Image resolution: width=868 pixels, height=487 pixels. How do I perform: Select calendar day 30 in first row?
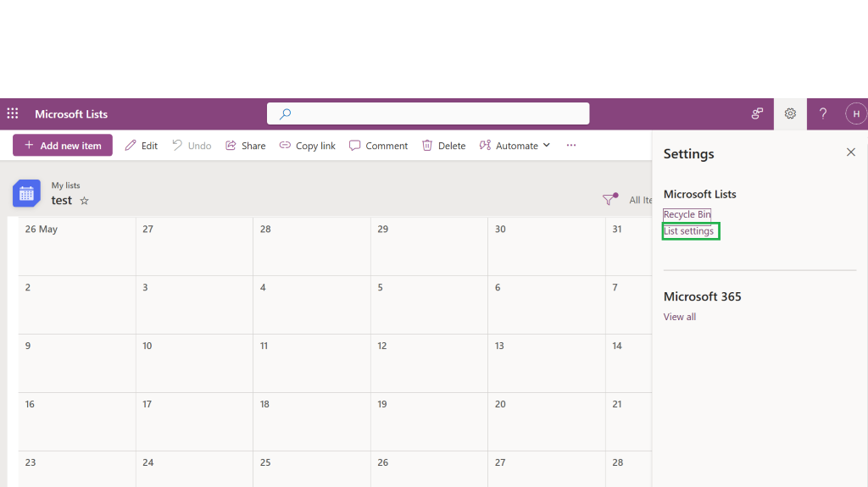tap(547, 246)
